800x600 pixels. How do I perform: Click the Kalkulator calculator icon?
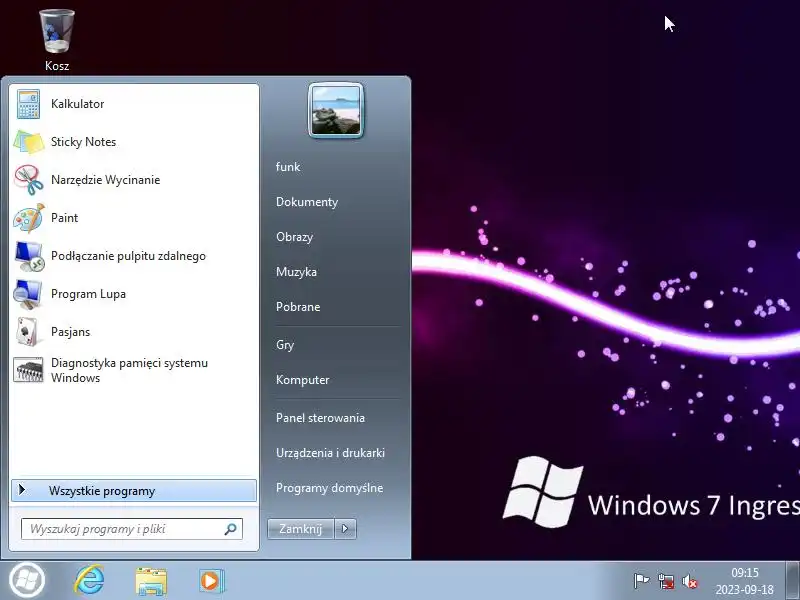(28, 104)
